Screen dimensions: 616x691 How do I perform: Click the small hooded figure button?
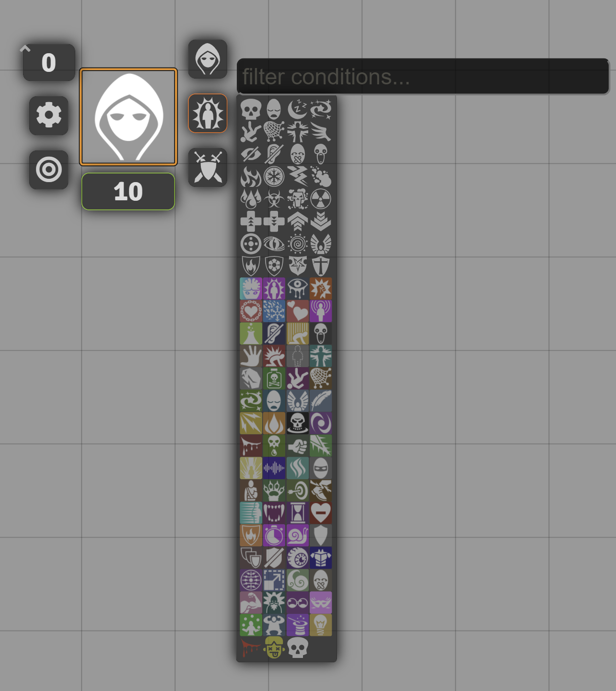[x=208, y=59]
